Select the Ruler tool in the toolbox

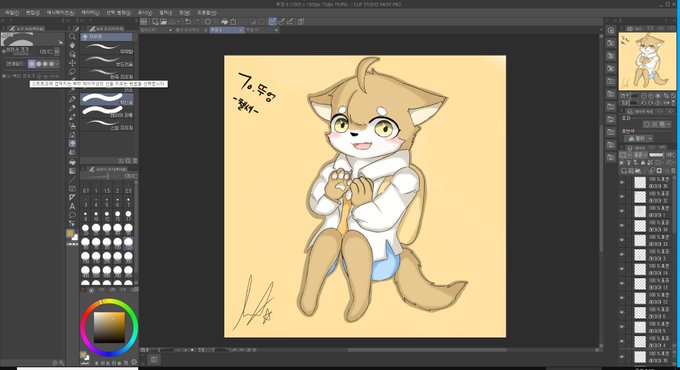[72, 197]
